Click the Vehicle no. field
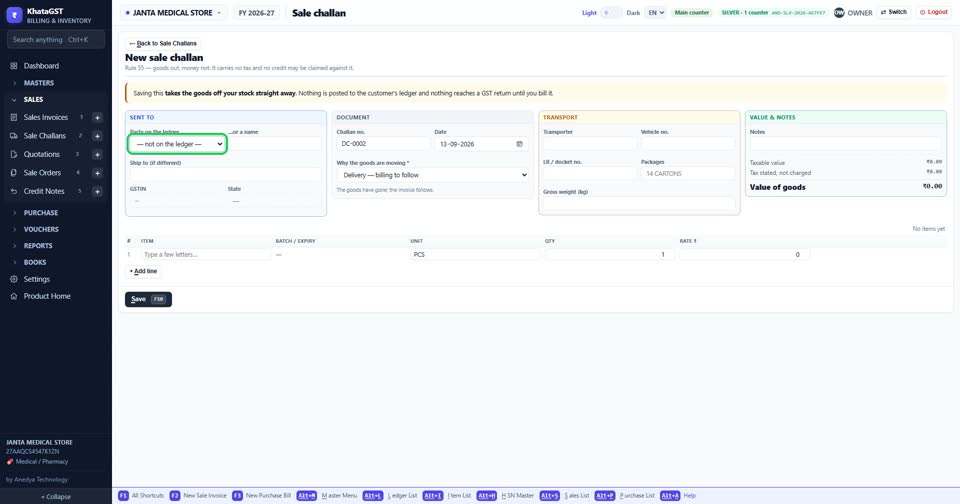The image size is (960, 504). point(688,144)
